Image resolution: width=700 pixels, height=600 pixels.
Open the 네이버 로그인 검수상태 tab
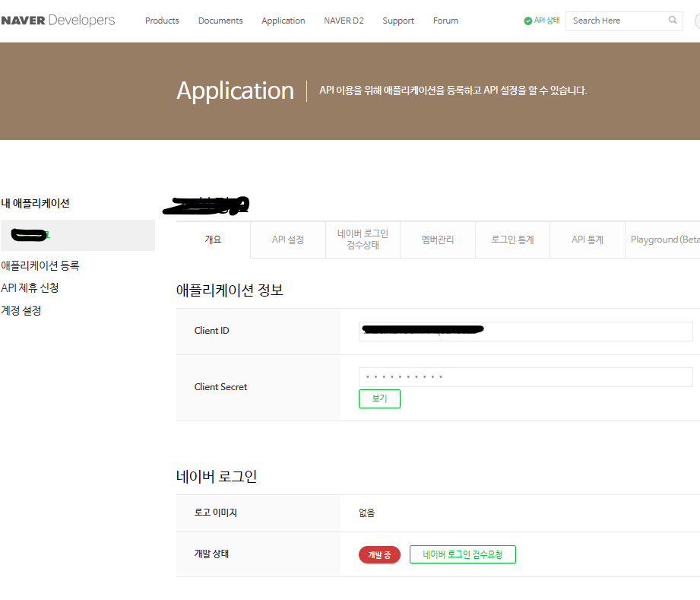(x=363, y=240)
